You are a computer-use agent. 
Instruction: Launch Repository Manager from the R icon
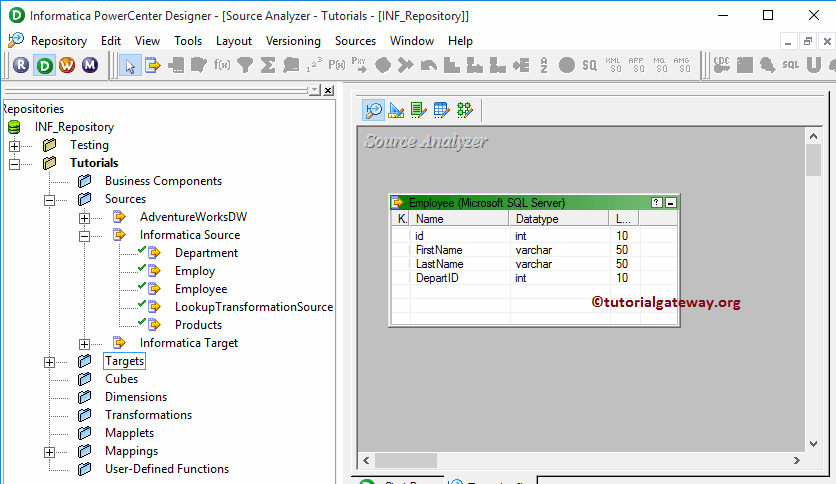pyautogui.click(x=21, y=65)
